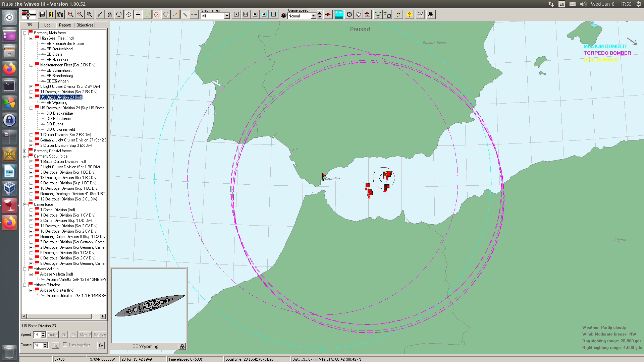Click the Cruise speed button
The image size is (644, 362).
tap(53, 335)
